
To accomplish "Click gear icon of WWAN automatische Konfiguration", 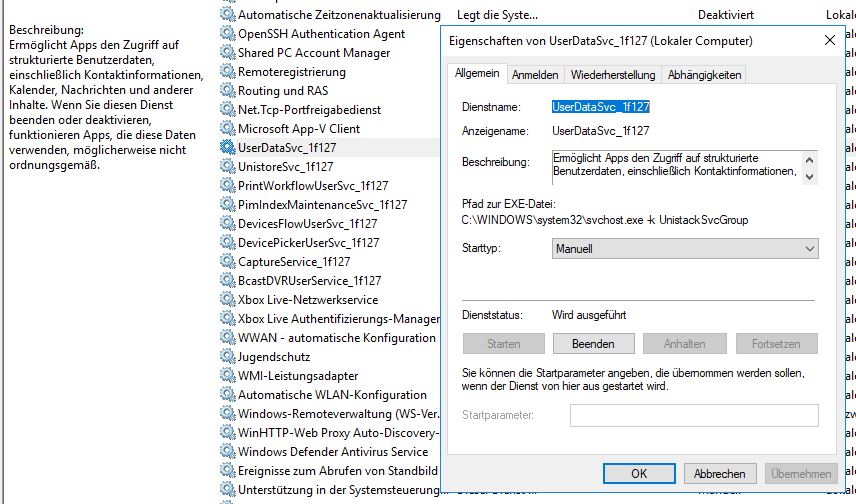I will pyautogui.click(x=227, y=337).
